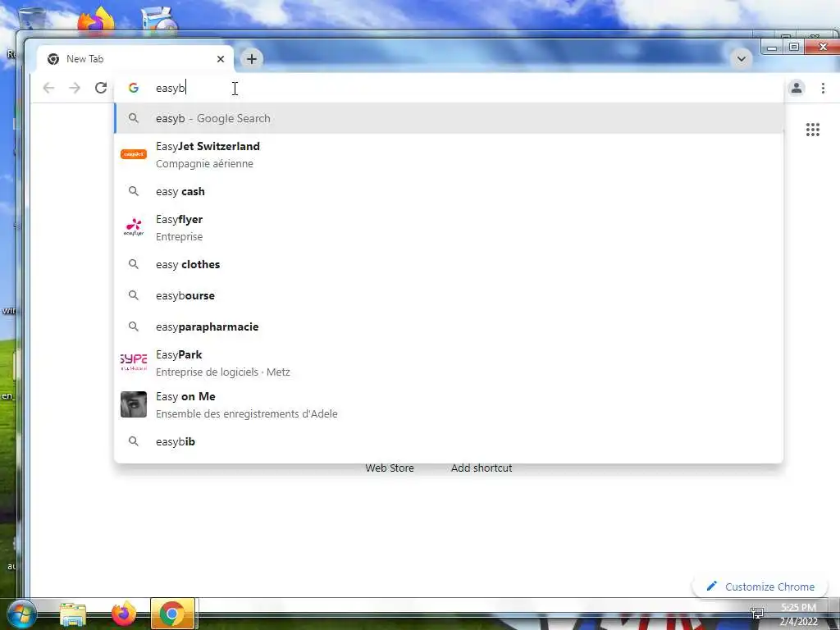
Task: Click the EasyPark logo thumbnail
Action: 134,362
